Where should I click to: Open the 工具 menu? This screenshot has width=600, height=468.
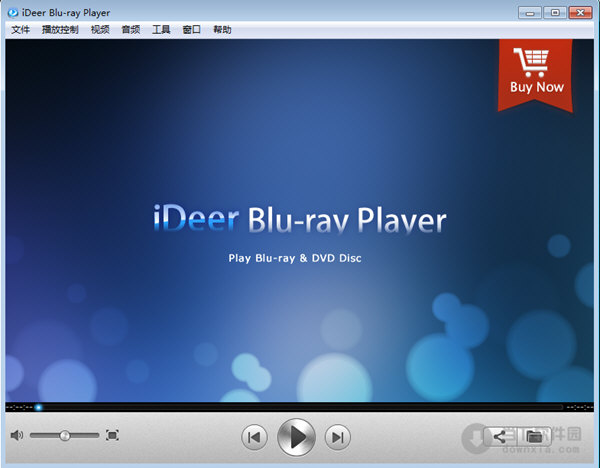[x=161, y=29]
